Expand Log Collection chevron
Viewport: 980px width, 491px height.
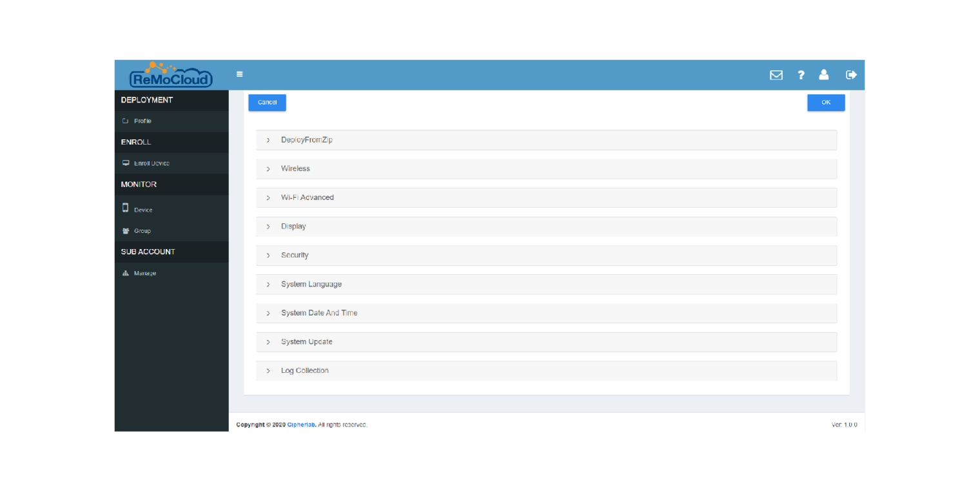(268, 371)
